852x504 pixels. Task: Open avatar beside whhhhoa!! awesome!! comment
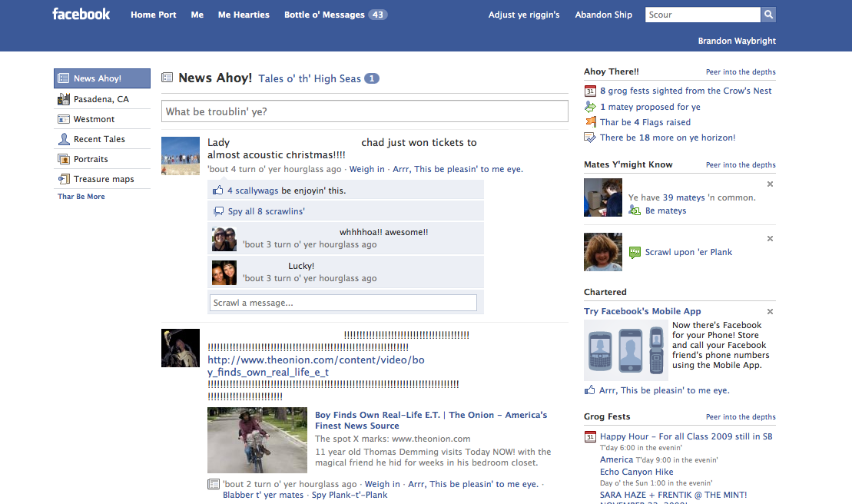[x=224, y=239]
